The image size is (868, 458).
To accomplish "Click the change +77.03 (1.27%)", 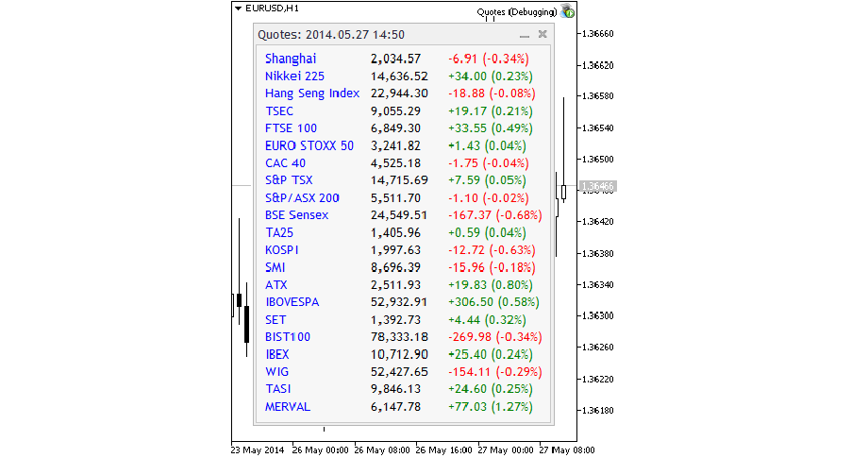I will point(491,407).
